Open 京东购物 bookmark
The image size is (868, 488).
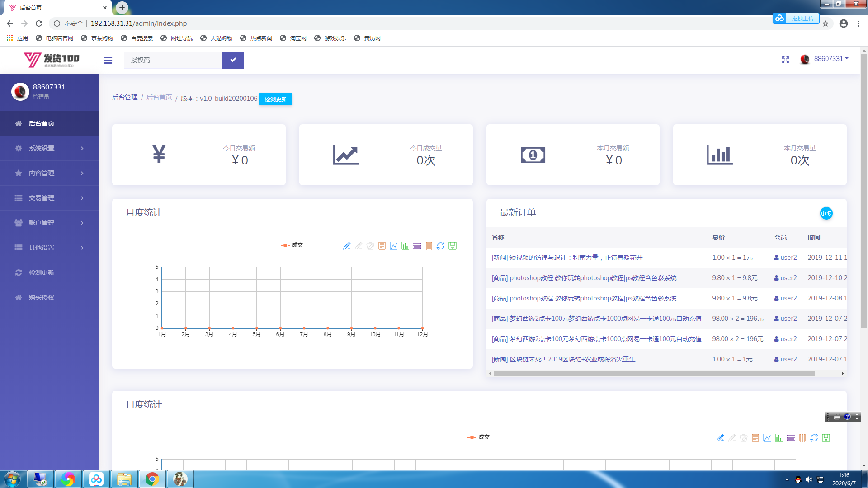click(97, 38)
